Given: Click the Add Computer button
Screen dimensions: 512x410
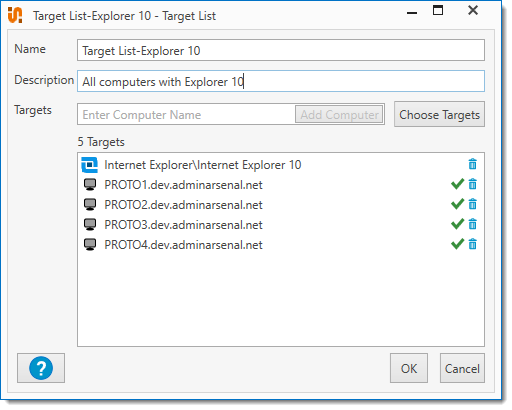Looking at the screenshot, I should click(x=339, y=114).
